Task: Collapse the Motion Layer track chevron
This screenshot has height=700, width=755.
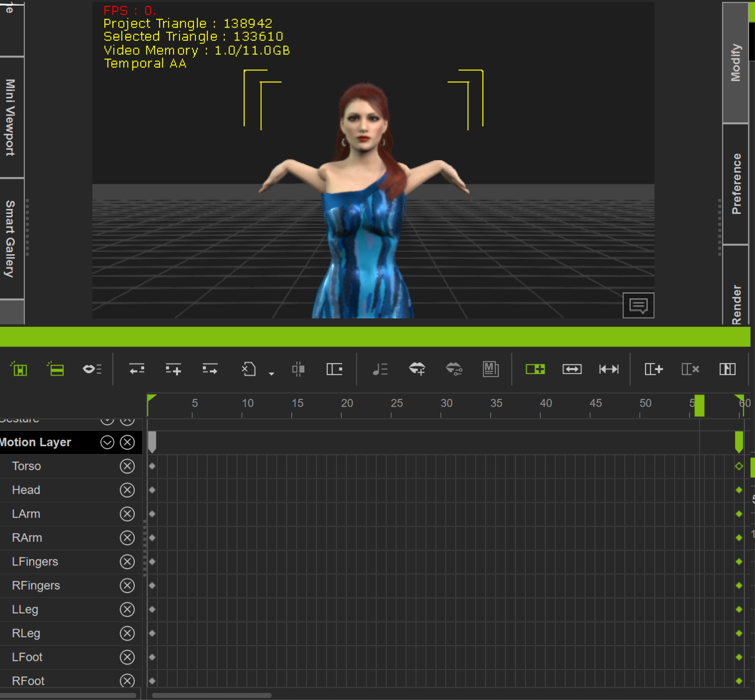Action: pos(107,442)
